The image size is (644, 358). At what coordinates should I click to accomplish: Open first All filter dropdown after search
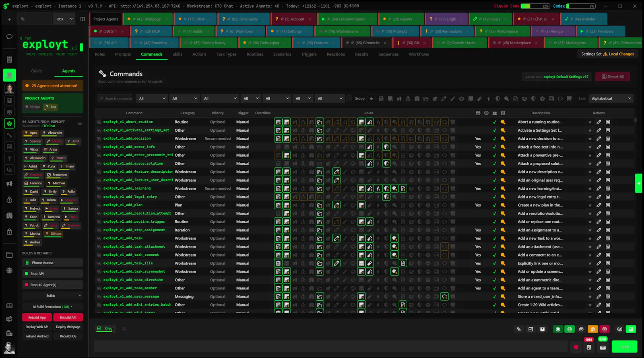[x=152, y=99]
